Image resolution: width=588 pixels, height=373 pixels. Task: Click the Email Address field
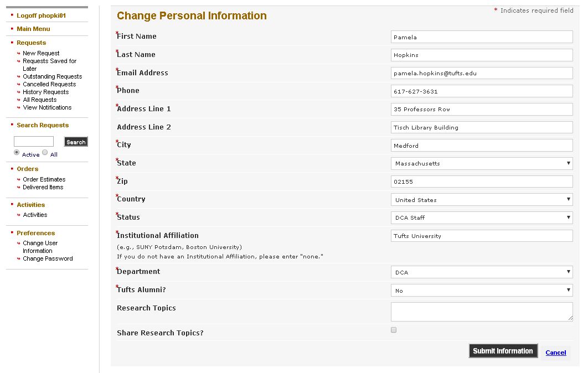click(482, 73)
